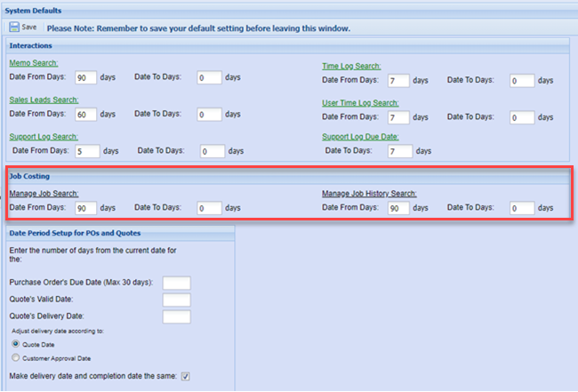Select the Quote Date radio button
Screen dimensions: 578x392
pyautogui.click(x=15, y=344)
